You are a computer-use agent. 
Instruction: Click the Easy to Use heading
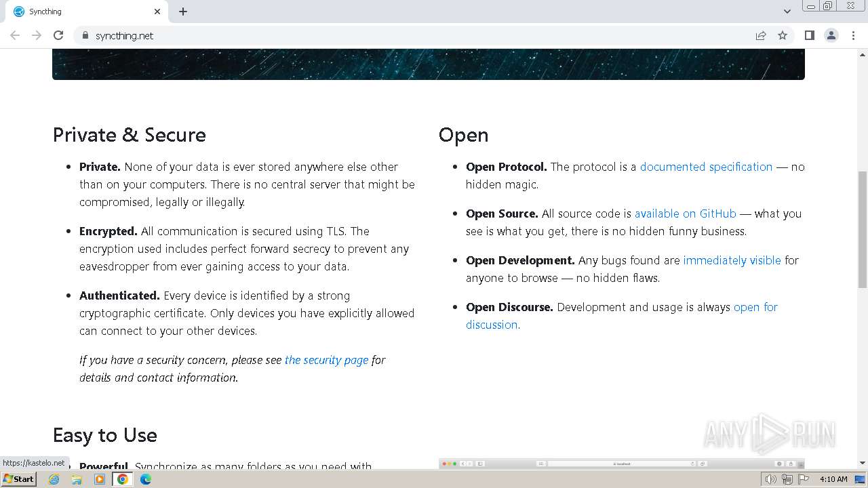pyautogui.click(x=104, y=435)
